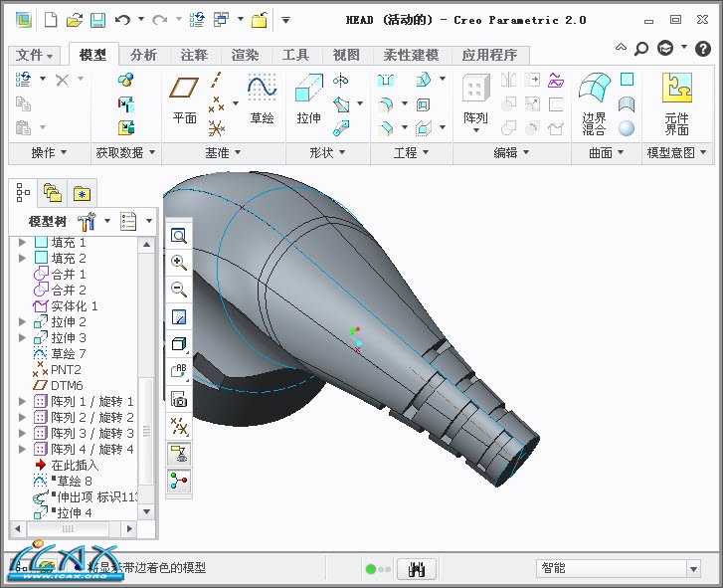Select the 草绘 (Sketch) tool in ribbon
The image size is (723, 588).
[x=262, y=99]
